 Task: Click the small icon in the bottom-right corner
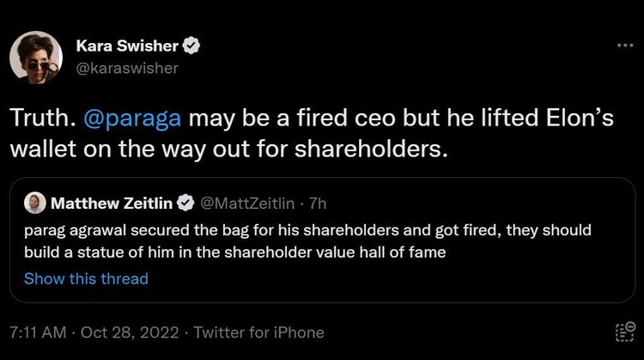coord(624,333)
